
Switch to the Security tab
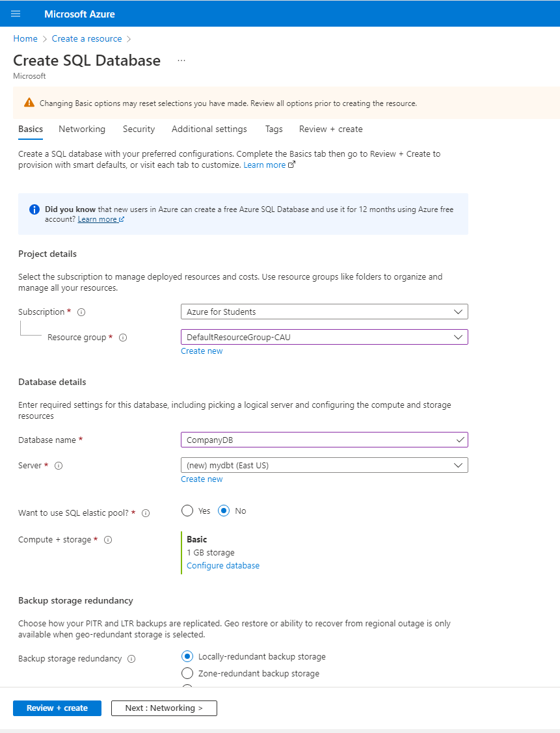[139, 129]
